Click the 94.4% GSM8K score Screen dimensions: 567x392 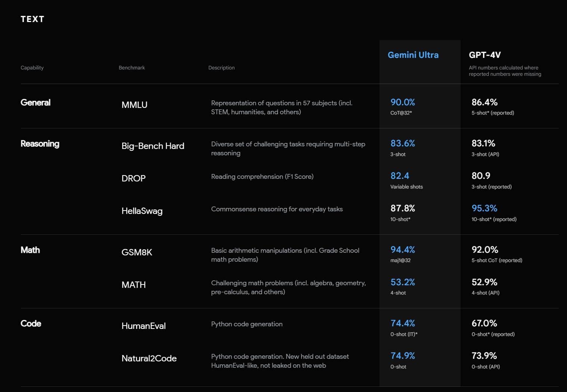click(x=403, y=250)
